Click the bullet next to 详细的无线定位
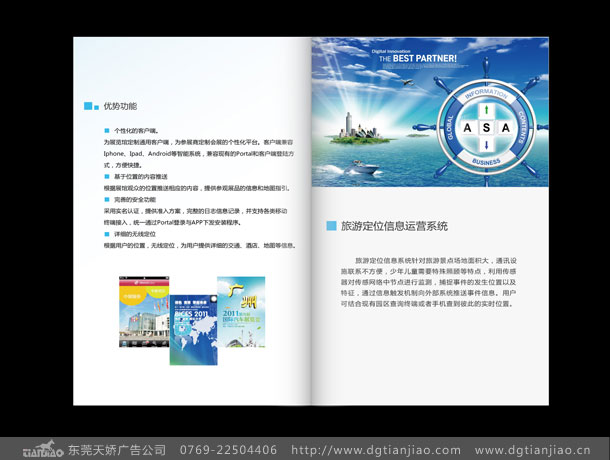Screen dimensions: 610x460 coord(106,233)
